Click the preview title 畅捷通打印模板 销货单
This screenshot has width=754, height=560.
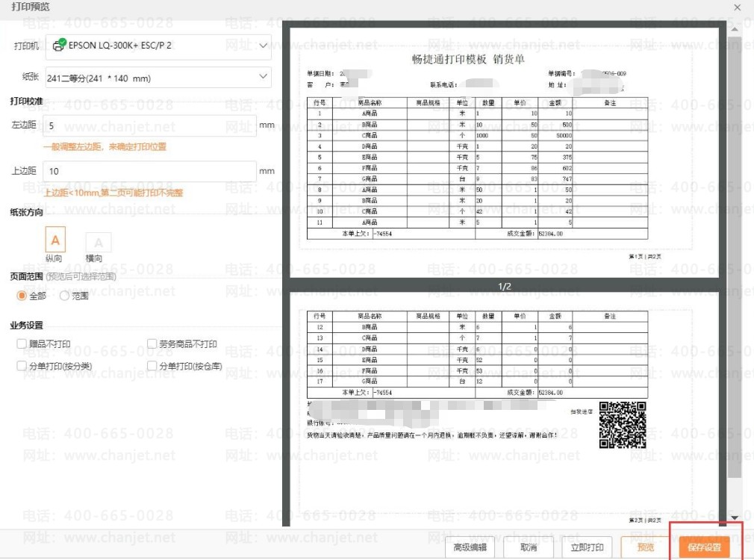pos(468,59)
